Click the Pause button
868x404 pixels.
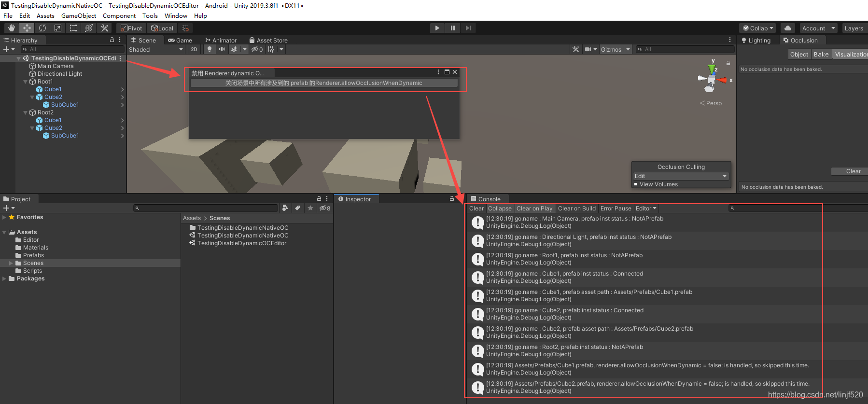tap(452, 28)
